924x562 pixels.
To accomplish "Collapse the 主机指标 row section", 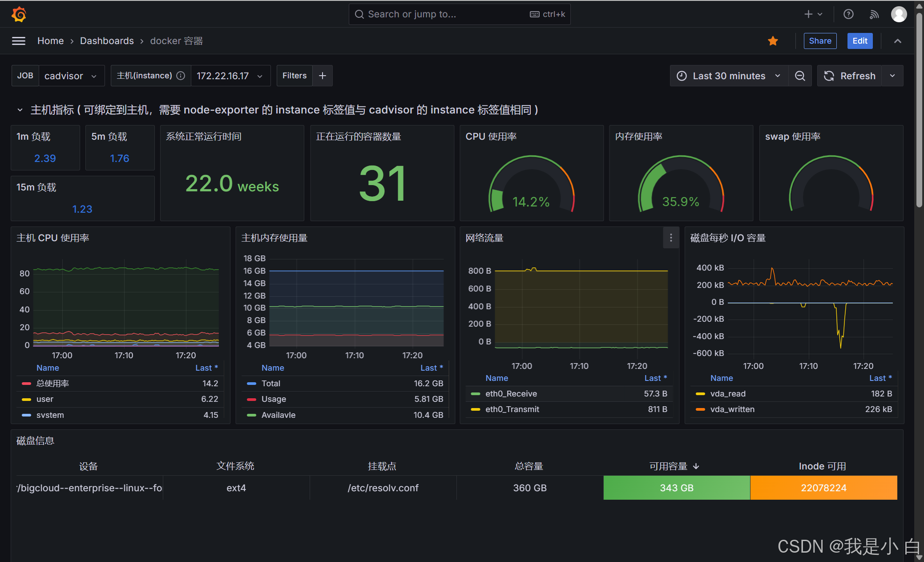I will pos(20,110).
